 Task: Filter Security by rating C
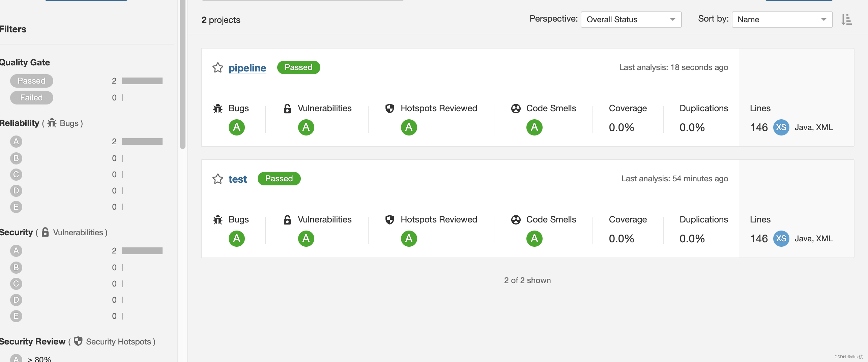tap(16, 284)
